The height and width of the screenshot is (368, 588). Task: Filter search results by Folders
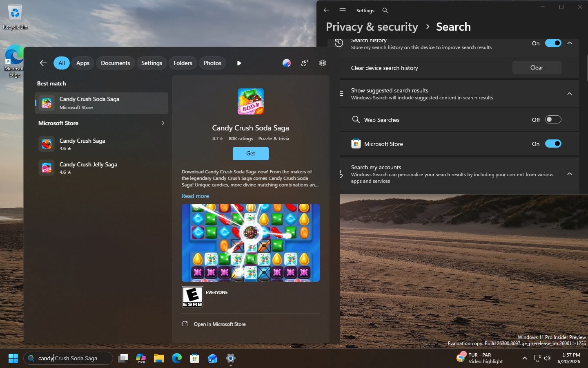pyautogui.click(x=183, y=63)
